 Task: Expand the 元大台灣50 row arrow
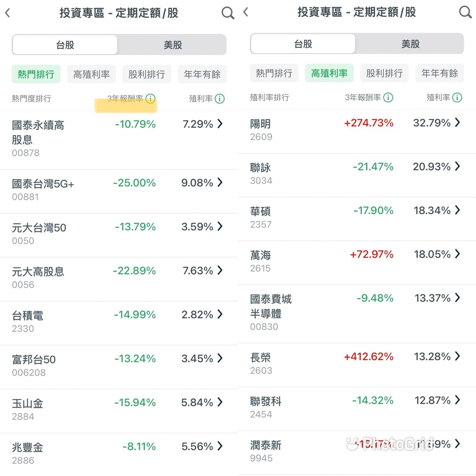pos(220,226)
